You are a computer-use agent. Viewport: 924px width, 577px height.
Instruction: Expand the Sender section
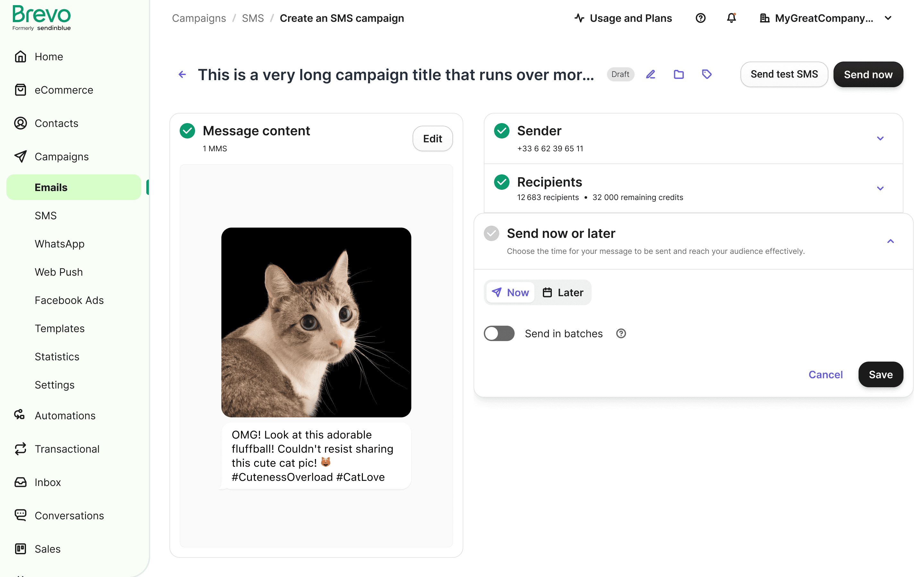[x=880, y=138]
